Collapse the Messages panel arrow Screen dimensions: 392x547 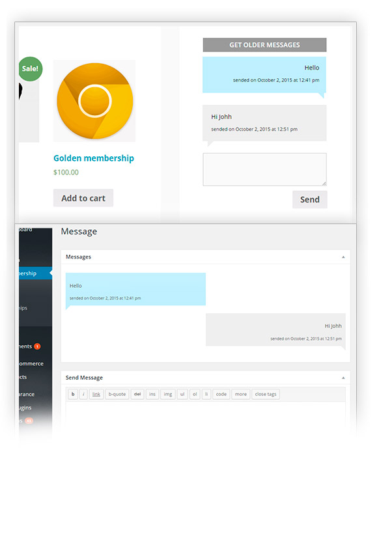click(343, 257)
